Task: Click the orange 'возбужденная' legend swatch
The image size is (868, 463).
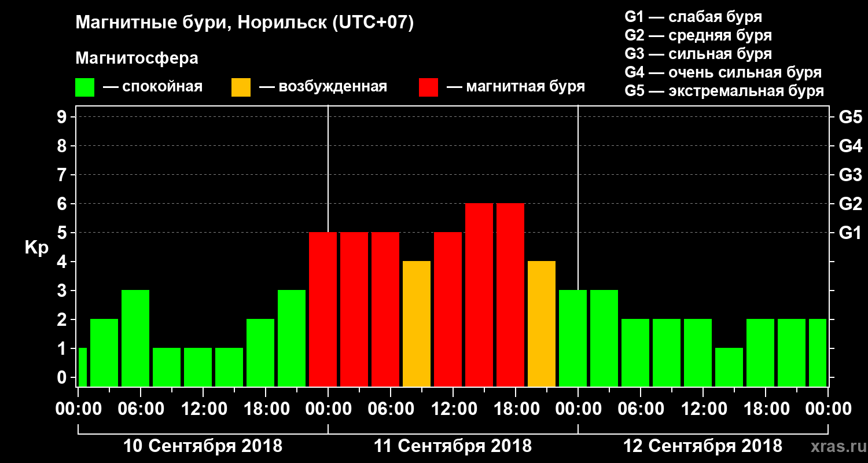Action: pyautogui.click(x=241, y=87)
